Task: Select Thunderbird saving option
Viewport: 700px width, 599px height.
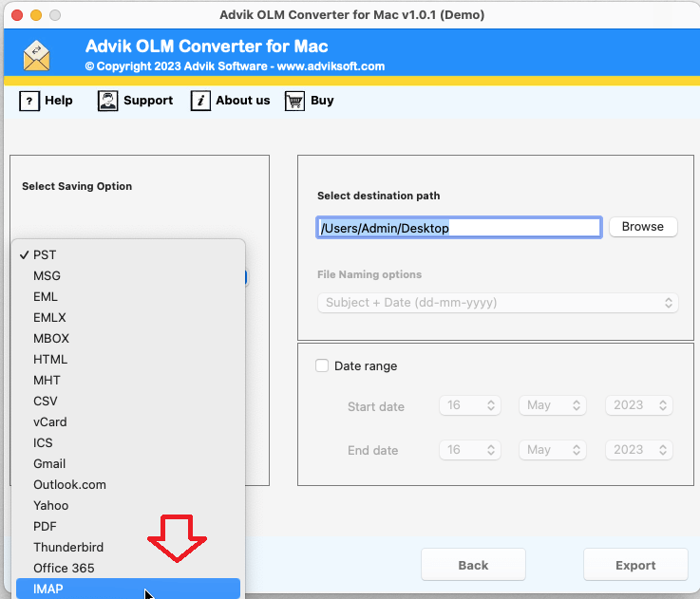Action: coord(128,547)
